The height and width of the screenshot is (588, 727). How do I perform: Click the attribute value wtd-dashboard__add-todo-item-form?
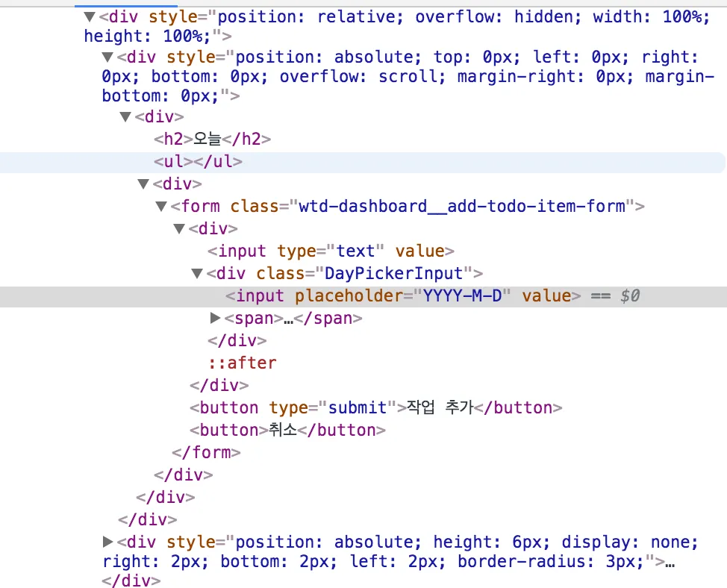point(462,206)
